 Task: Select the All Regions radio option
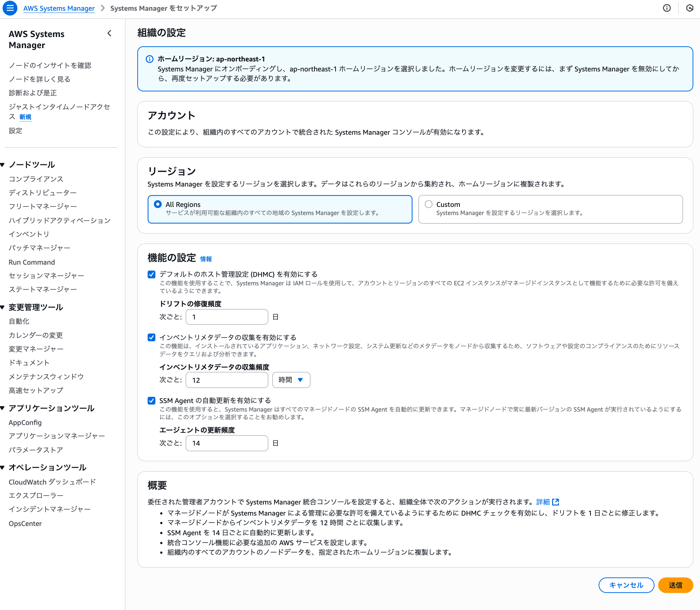pos(158,204)
